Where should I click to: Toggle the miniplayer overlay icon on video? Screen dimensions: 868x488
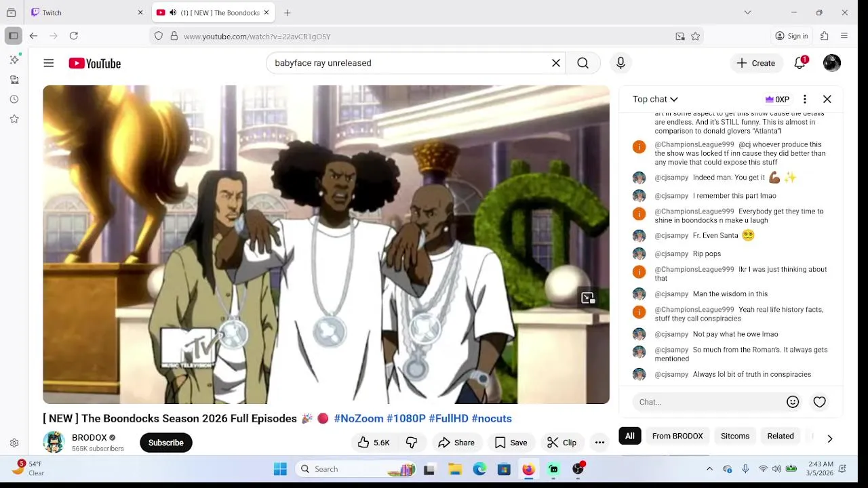click(x=588, y=298)
